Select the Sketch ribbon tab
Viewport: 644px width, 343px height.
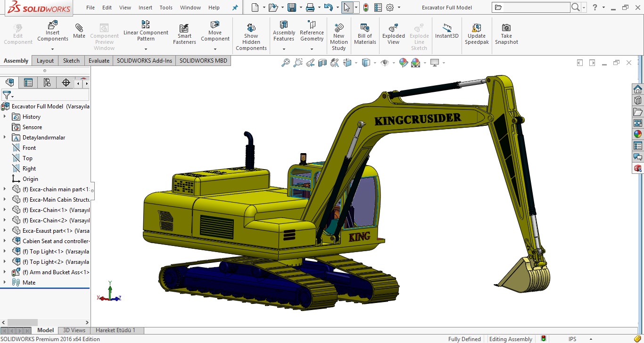(71, 61)
